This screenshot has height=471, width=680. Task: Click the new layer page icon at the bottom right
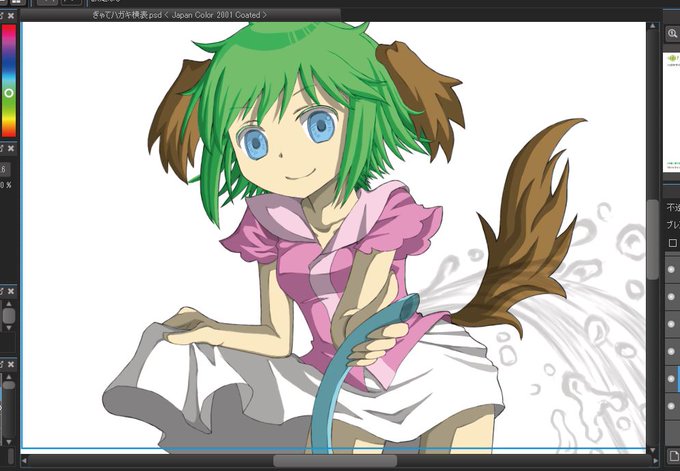coord(673,456)
